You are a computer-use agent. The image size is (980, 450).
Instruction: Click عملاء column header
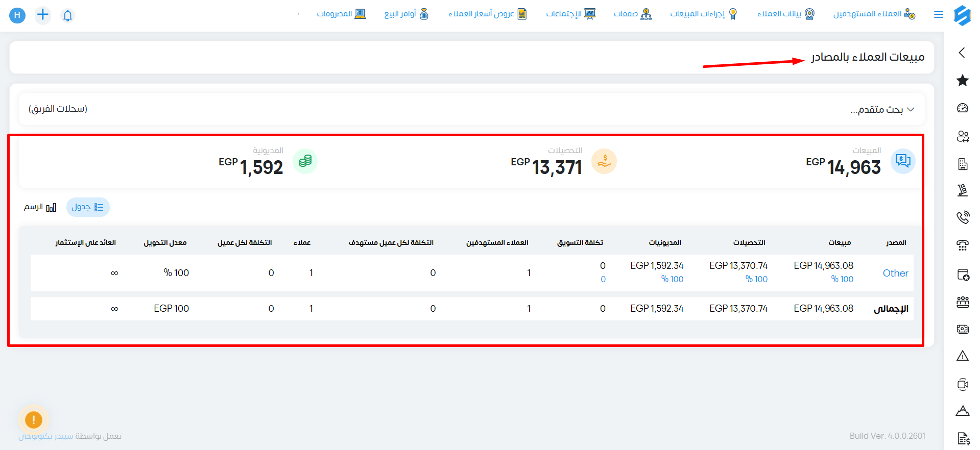coord(302,242)
